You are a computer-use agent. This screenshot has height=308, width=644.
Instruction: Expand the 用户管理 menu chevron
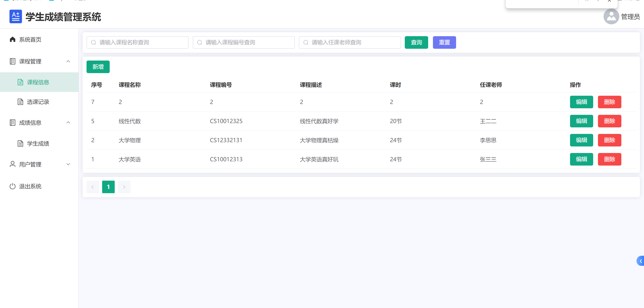[x=68, y=164]
